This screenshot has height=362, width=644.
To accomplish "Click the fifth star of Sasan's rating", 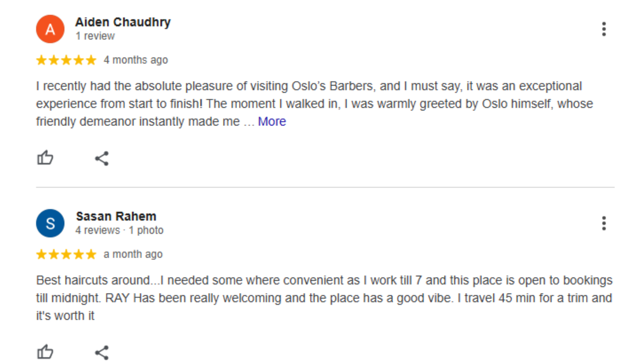I will click(91, 254).
